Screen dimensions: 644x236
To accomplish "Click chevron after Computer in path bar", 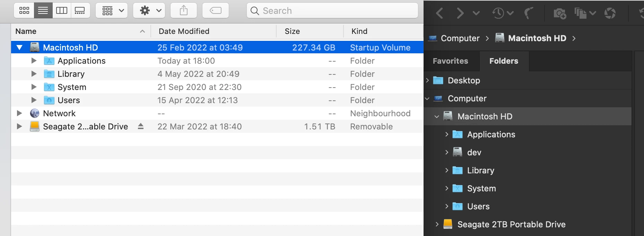I will [487, 38].
